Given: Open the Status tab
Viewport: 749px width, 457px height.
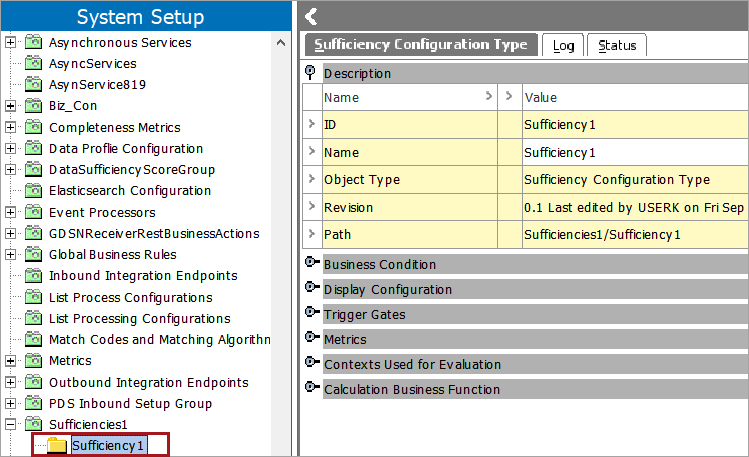Looking at the screenshot, I should [x=617, y=45].
